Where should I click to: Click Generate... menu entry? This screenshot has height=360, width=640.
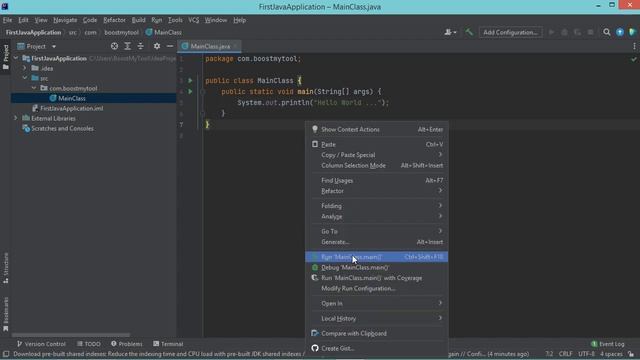[376, 242]
